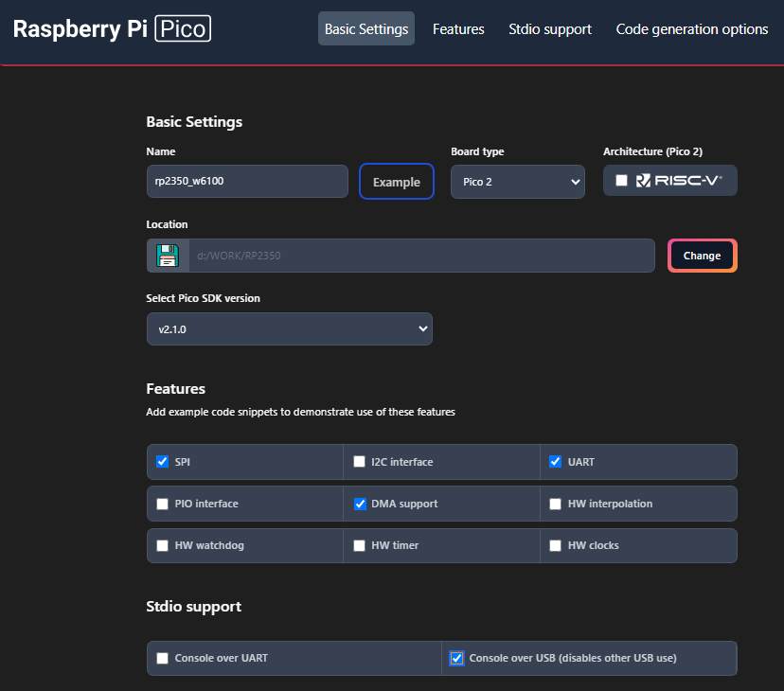Uncheck the UART feature checkbox
Viewport: 784px width, 691px height.
(x=555, y=462)
